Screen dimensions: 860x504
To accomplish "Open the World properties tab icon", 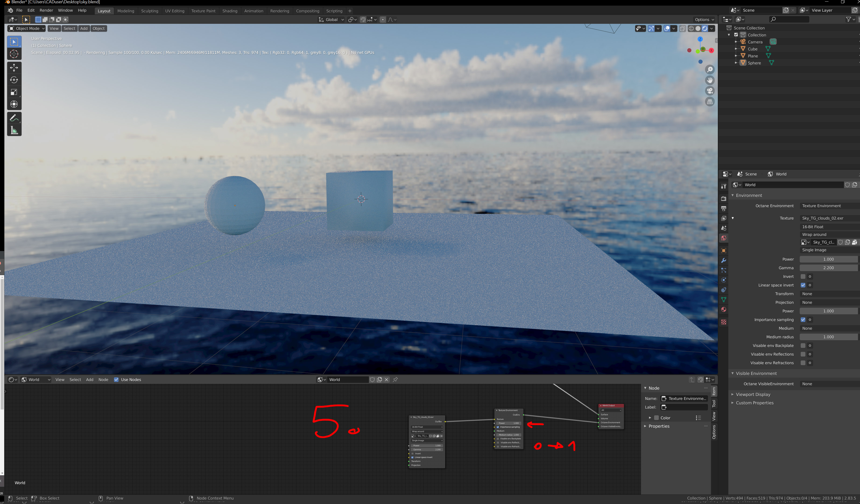I will (x=723, y=238).
